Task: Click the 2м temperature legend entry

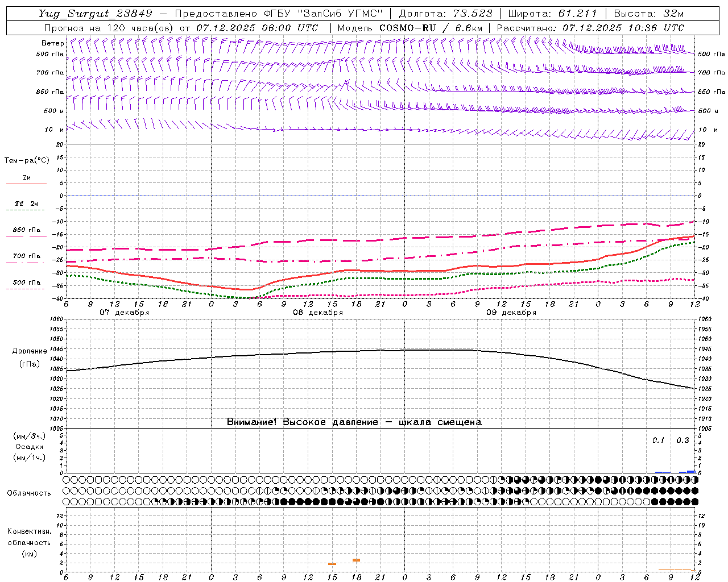Action: (27, 178)
